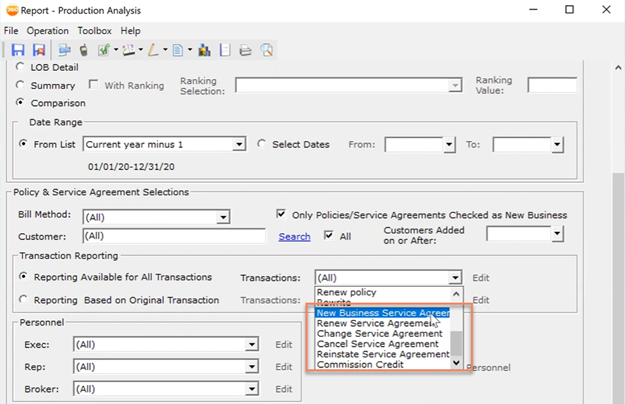
Task: Open the Bill Method dropdown
Action: pos(223,217)
